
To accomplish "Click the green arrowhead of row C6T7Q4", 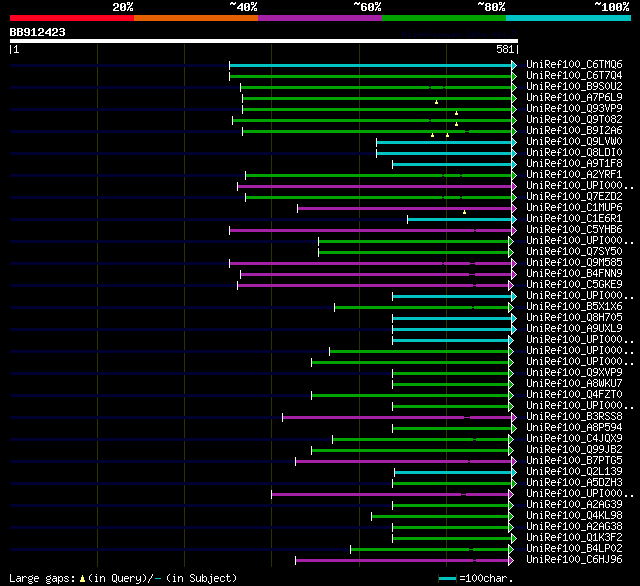I will coord(514,76).
